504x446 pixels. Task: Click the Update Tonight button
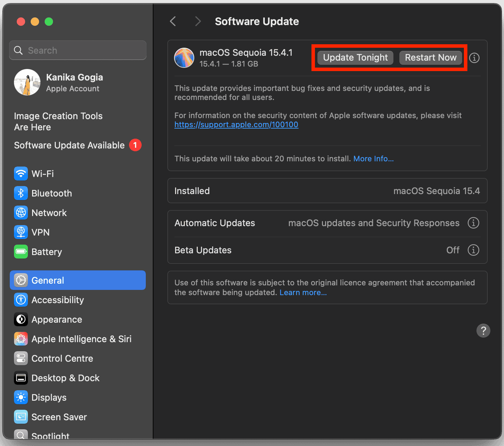coord(355,58)
